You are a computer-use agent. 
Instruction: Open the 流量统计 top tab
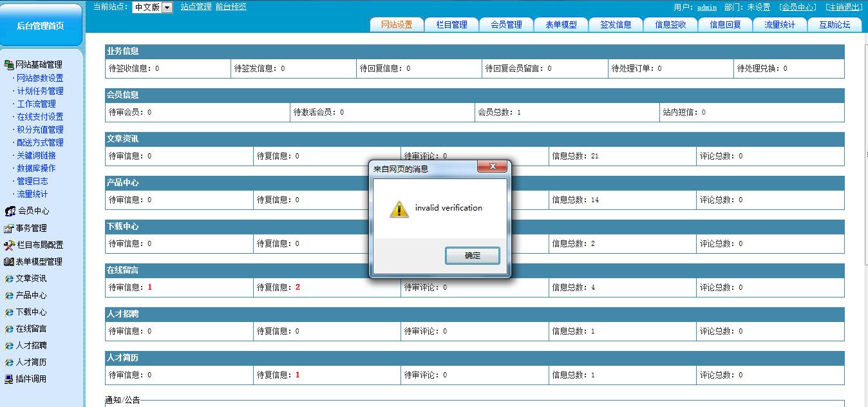click(x=780, y=25)
